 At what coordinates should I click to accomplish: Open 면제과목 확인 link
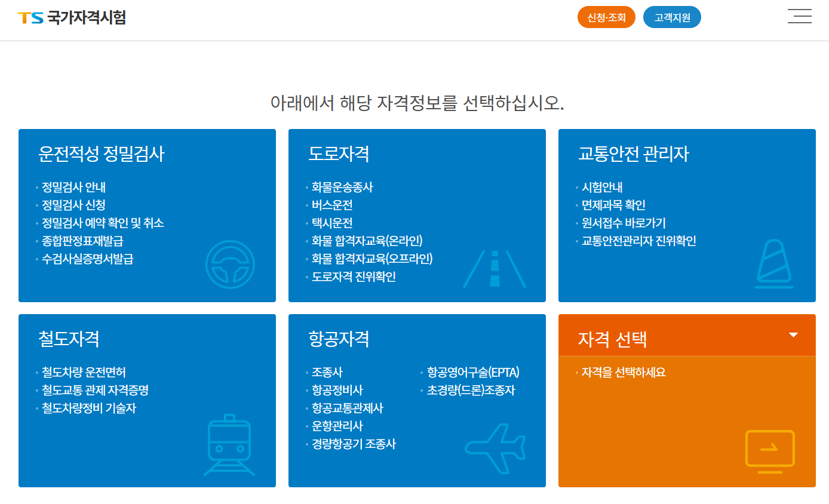[613, 205]
